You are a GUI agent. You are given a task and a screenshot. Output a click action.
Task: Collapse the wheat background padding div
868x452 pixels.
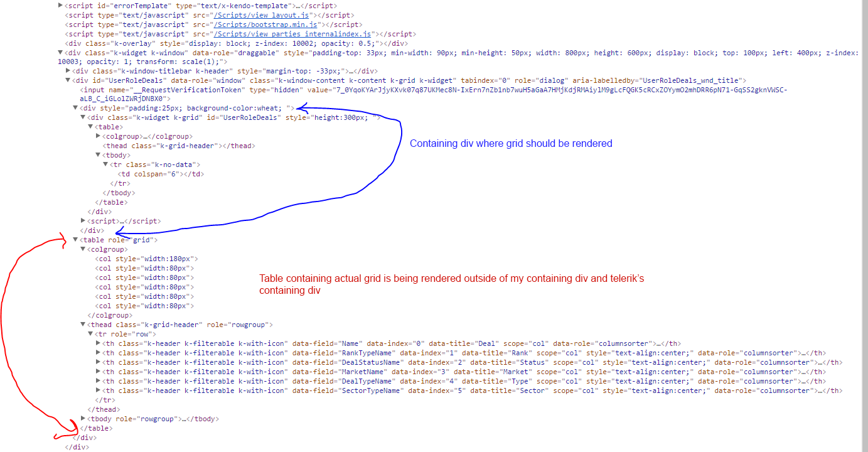tap(75, 108)
